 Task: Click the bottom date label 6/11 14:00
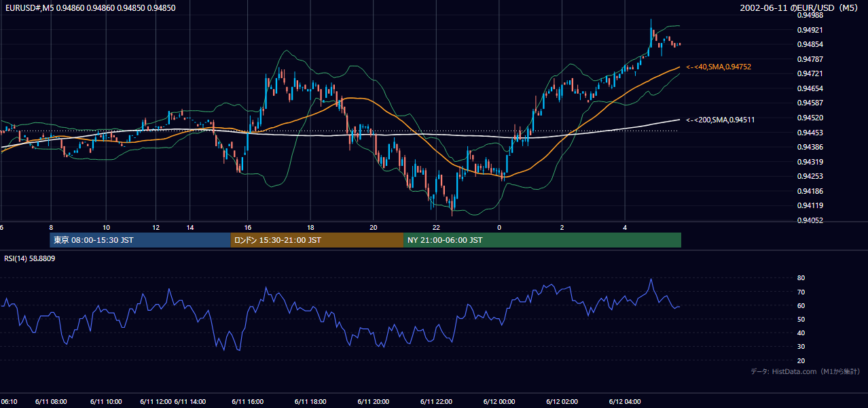pos(191,402)
